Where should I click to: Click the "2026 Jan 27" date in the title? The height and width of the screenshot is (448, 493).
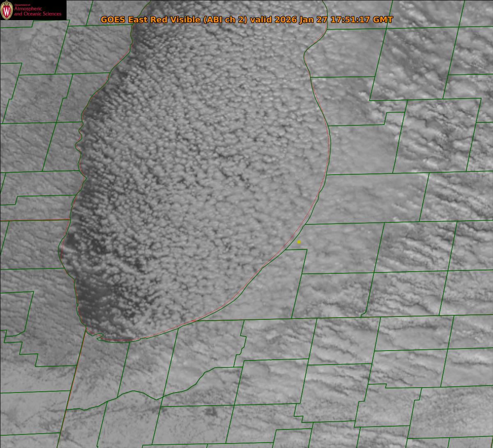pyautogui.click(x=302, y=20)
